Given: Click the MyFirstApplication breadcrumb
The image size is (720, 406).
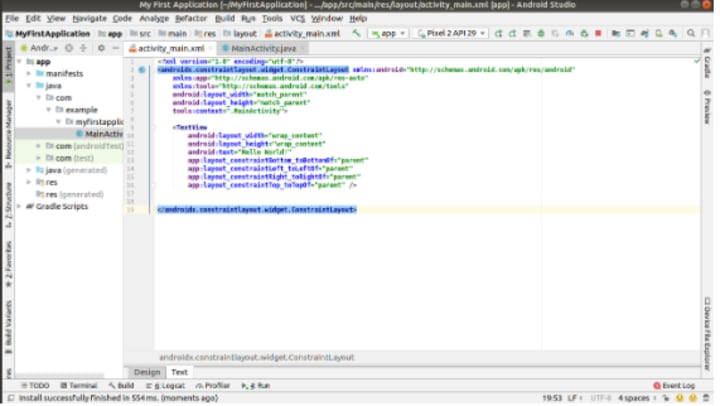Looking at the screenshot, I should coord(48,34).
